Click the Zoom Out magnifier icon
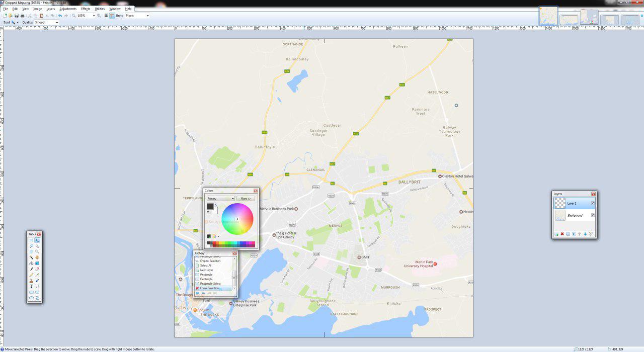Viewport: 644px width, 352px height. (x=74, y=16)
